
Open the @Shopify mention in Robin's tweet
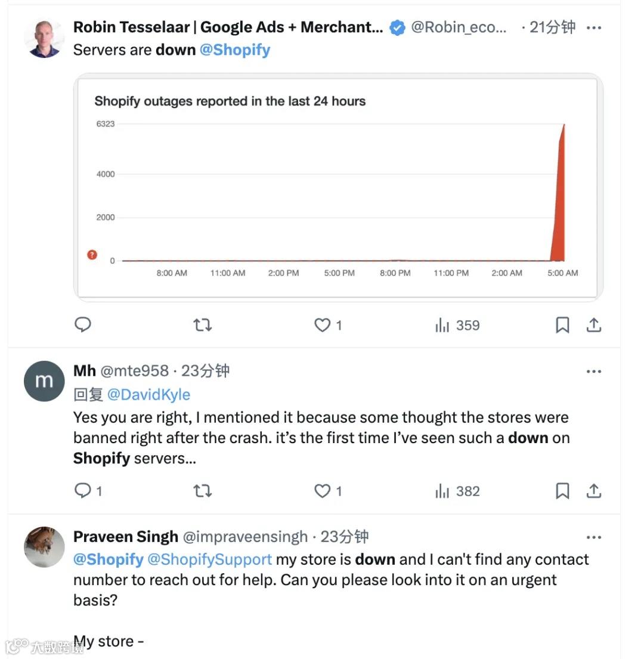point(235,50)
